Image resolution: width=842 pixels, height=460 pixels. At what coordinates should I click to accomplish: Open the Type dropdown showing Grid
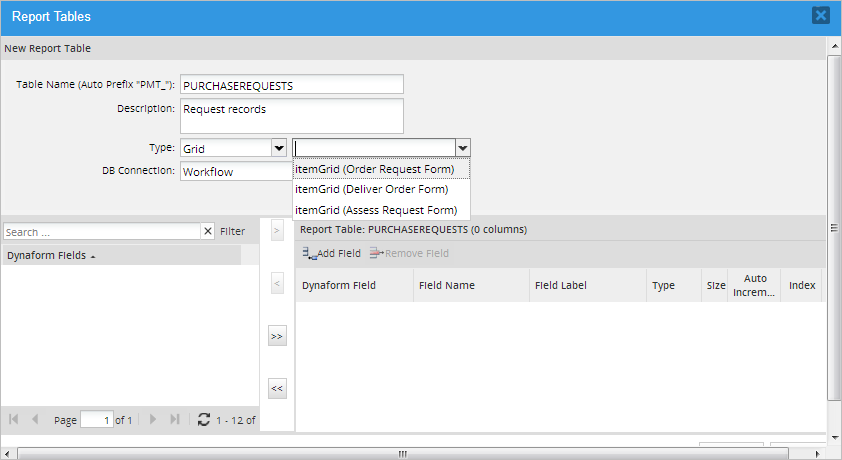(279, 148)
